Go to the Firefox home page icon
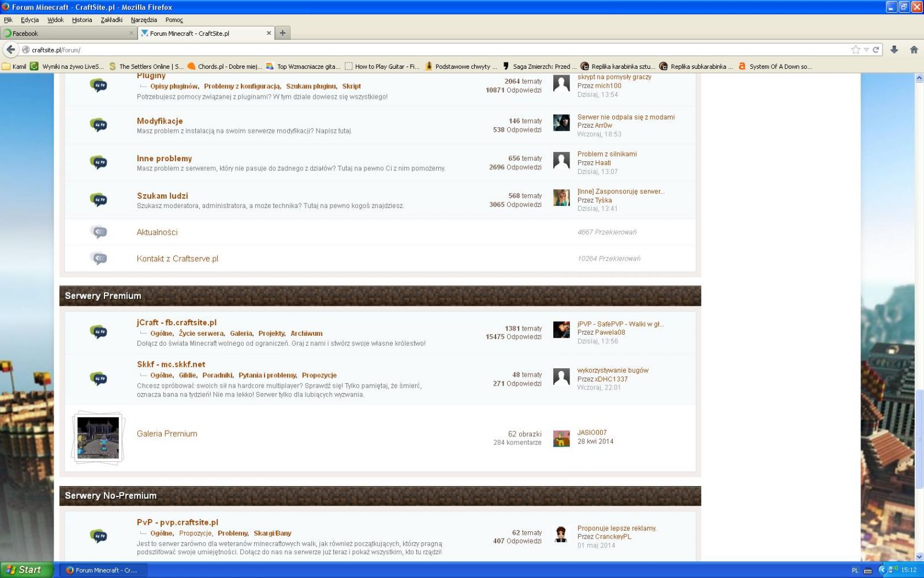Screen dimensions: 924x578 (x=914, y=50)
